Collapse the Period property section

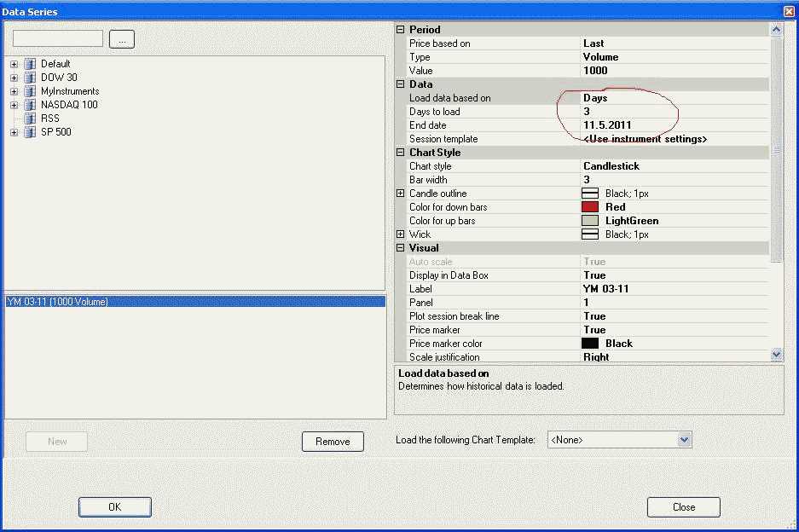click(x=401, y=30)
